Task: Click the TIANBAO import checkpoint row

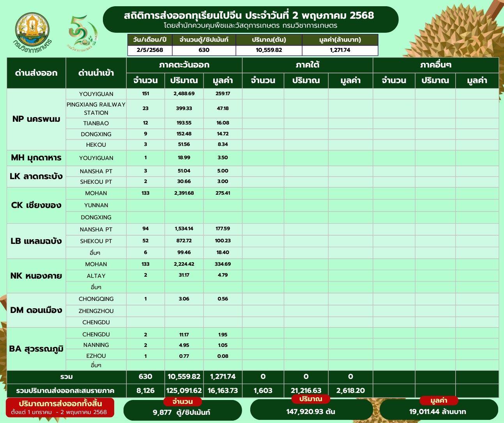Action: pos(96,123)
